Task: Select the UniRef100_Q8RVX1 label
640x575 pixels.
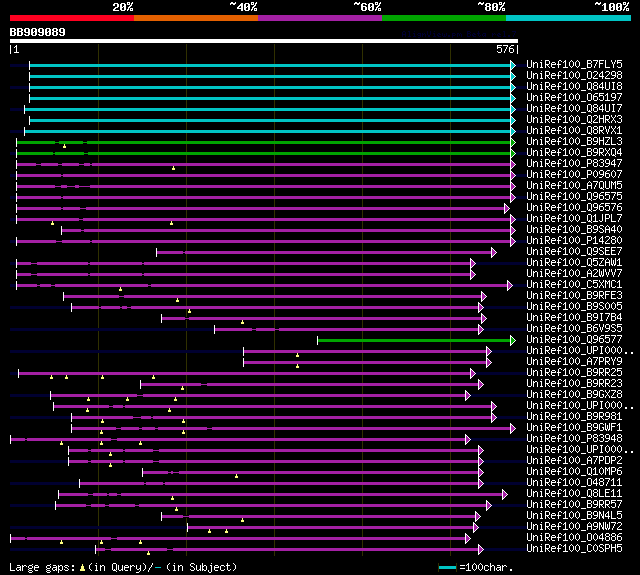Action: click(x=574, y=131)
